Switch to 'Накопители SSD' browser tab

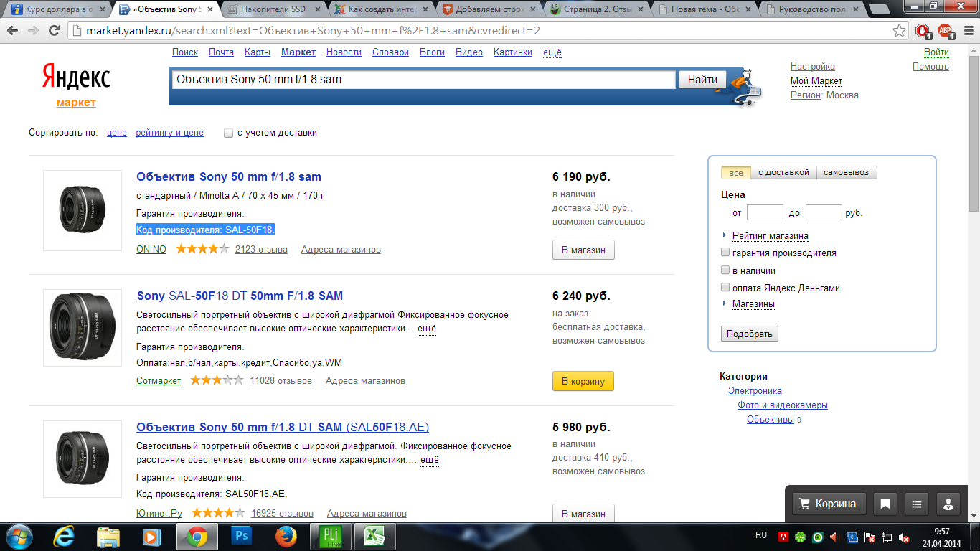tap(277, 9)
